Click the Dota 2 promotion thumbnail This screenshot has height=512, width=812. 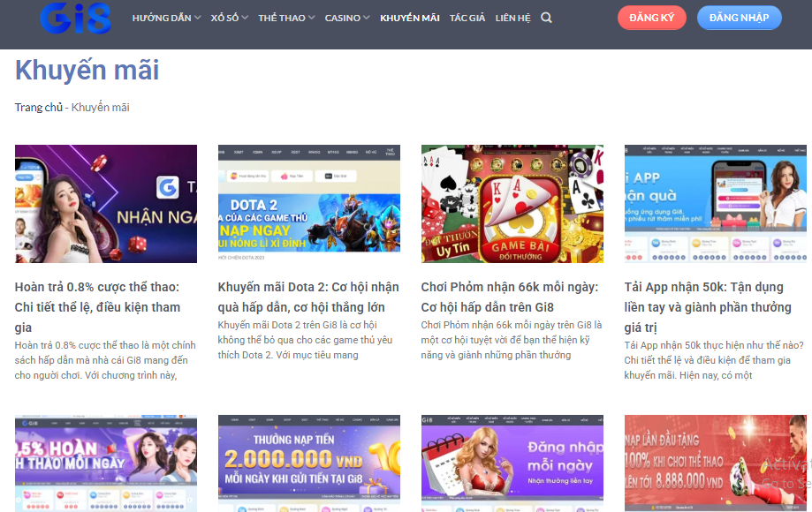coord(308,204)
